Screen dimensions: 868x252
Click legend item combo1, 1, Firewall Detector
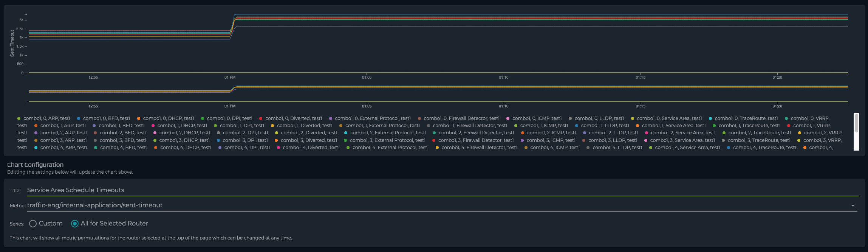tap(467, 126)
